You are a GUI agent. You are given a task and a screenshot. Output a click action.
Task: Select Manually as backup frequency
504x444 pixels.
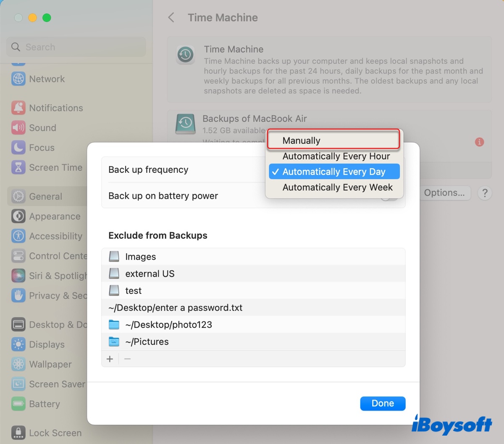[333, 140]
